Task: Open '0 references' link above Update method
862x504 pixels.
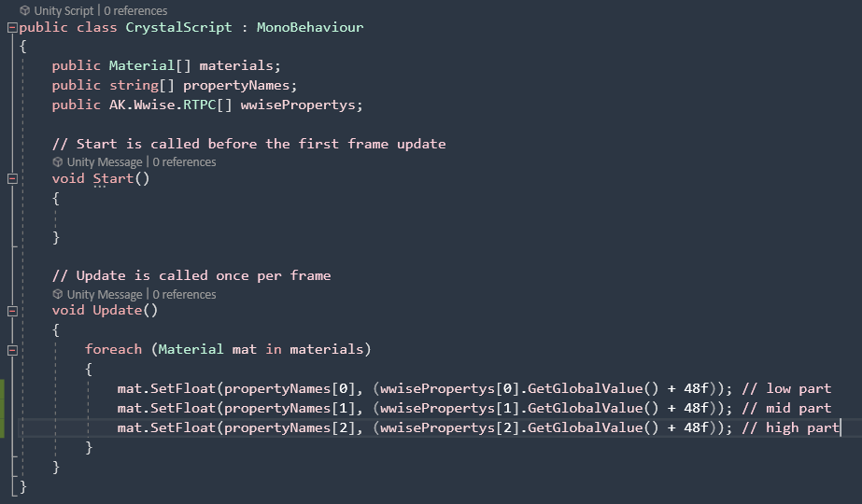Action: (x=184, y=295)
